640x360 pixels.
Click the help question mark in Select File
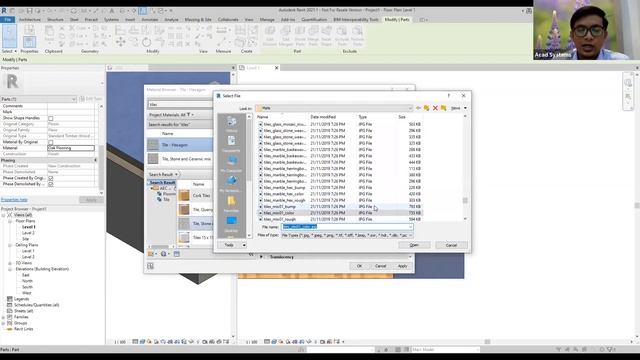(x=449, y=96)
